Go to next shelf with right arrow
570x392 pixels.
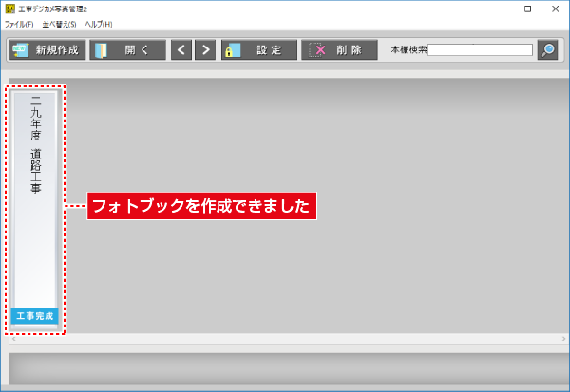pos(205,49)
